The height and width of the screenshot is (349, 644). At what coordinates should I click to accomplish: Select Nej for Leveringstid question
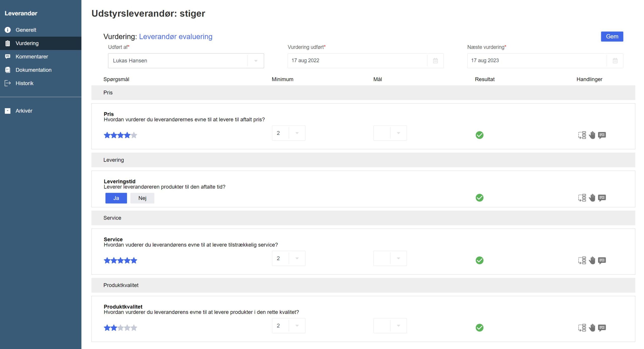click(142, 198)
